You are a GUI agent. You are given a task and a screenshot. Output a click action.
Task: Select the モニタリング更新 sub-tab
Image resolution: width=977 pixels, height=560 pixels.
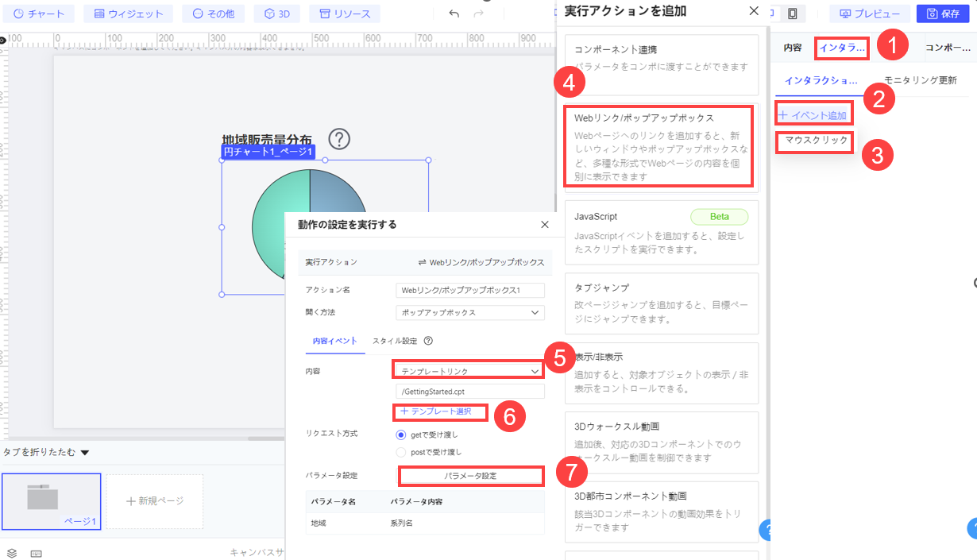920,81
